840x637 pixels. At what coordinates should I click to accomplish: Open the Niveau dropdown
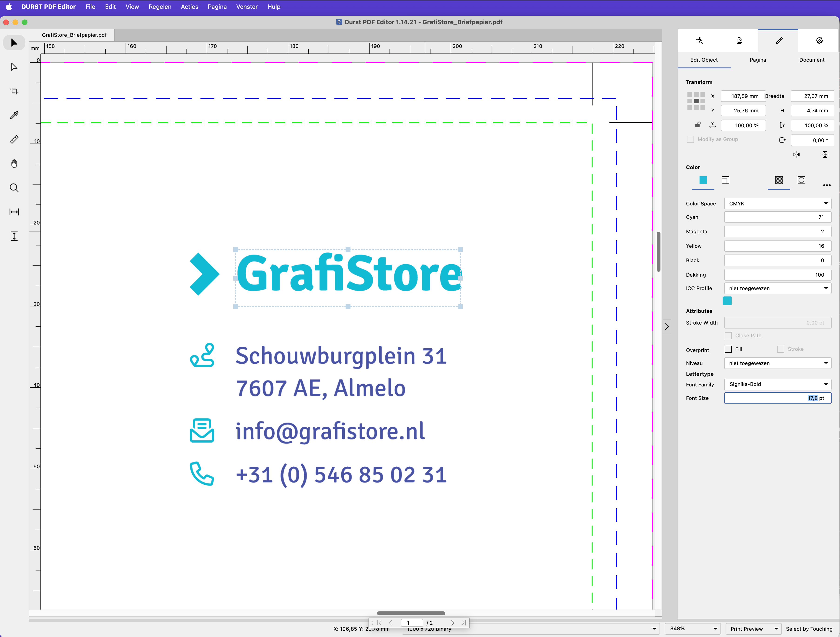(x=777, y=363)
